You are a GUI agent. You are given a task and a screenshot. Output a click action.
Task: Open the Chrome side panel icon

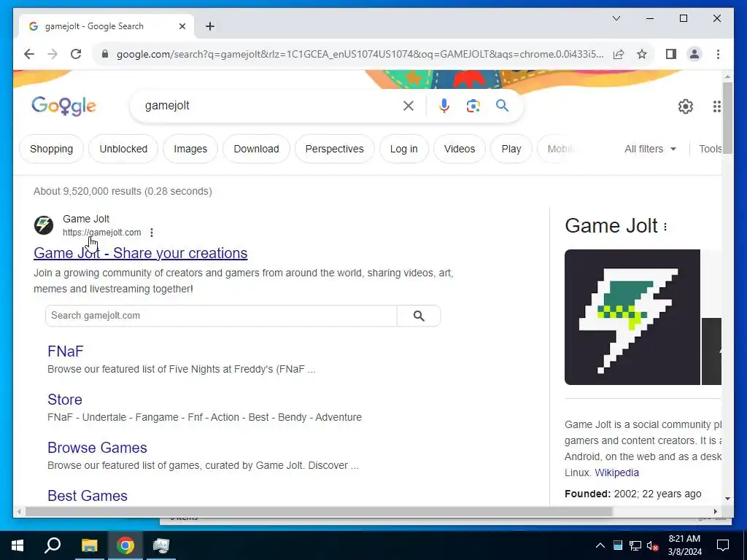pyautogui.click(x=671, y=54)
